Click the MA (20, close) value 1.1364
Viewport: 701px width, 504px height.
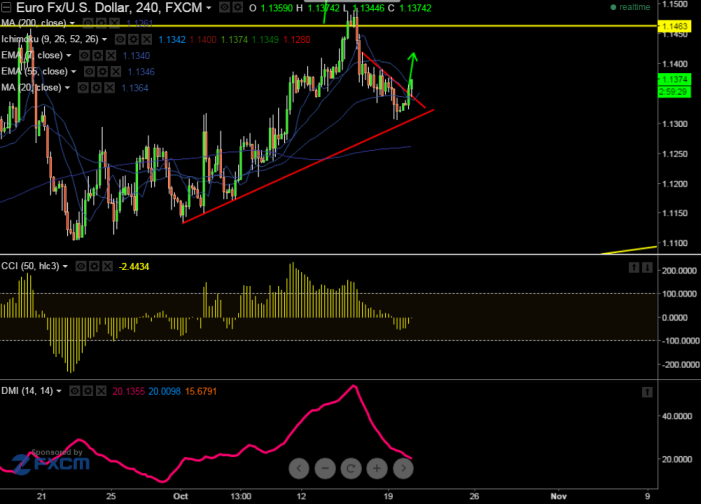tap(135, 88)
